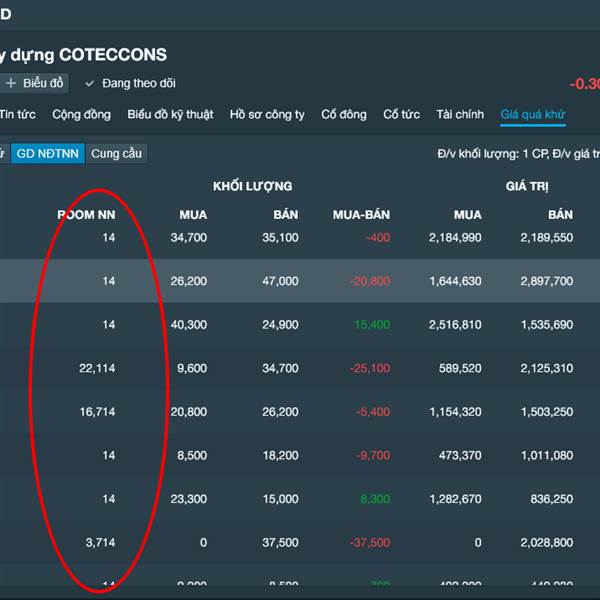Click the net volume cell -25,100
The image size is (600, 600).
click(370, 368)
